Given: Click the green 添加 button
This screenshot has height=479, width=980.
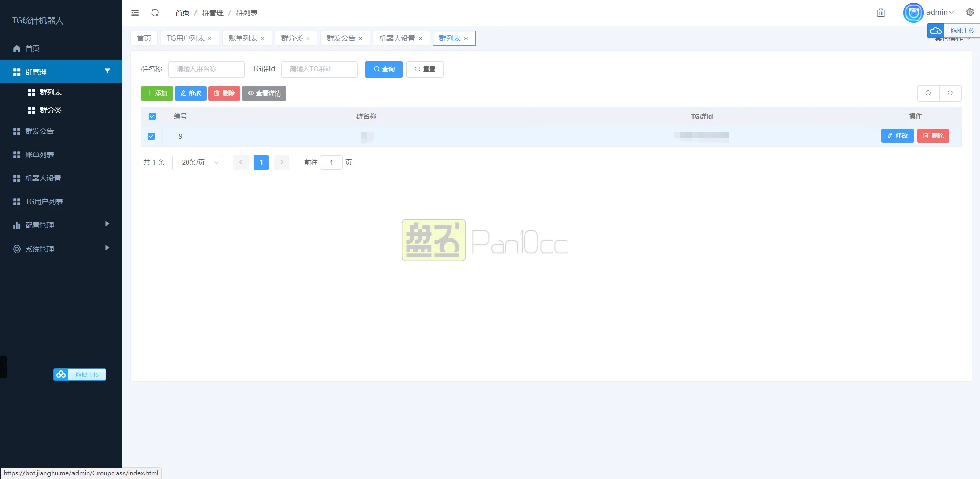Looking at the screenshot, I should point(157,93).
